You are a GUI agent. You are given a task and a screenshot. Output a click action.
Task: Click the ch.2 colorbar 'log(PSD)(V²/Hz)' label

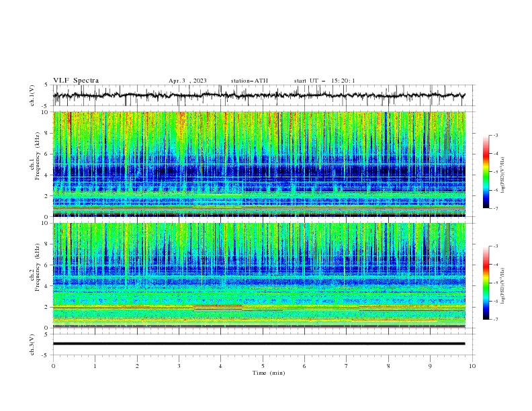(503, 286)
